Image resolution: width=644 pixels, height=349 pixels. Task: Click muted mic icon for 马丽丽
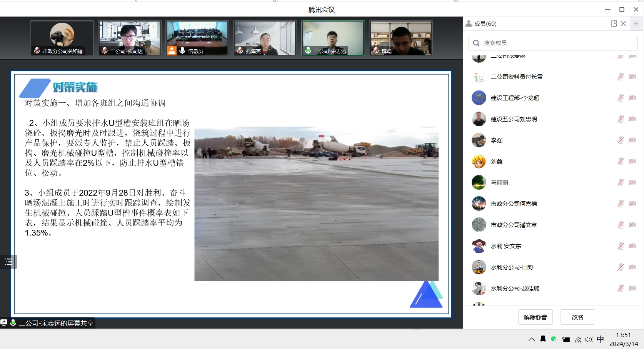tap(621, 182)
